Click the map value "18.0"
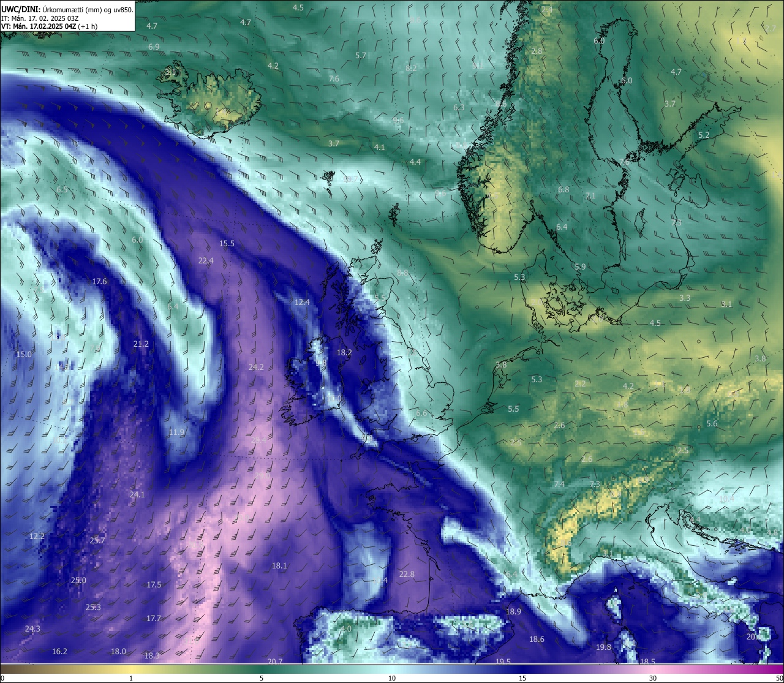This screenshot has width=784, height=683. pyautogui.click(x=118, y=651)
